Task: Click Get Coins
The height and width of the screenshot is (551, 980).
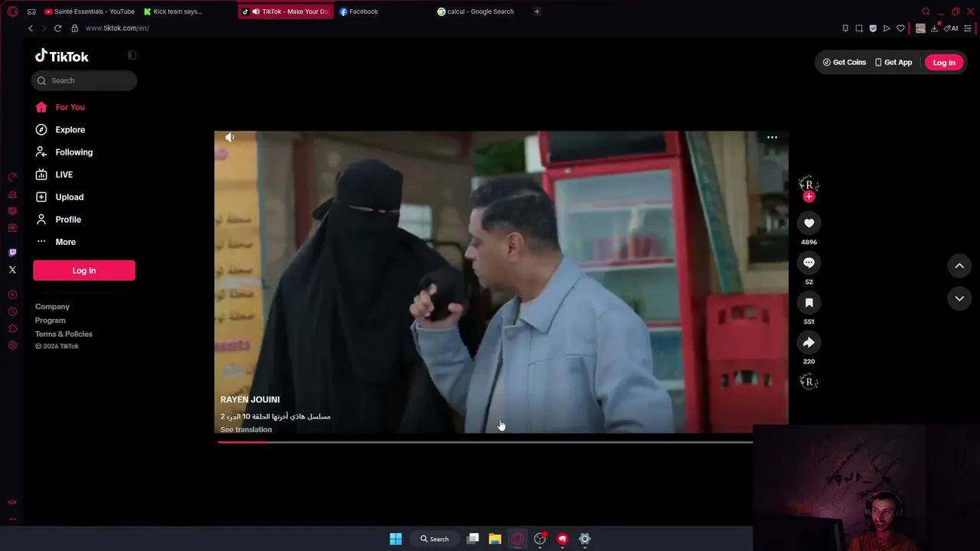Action: (x=844, y=63)
